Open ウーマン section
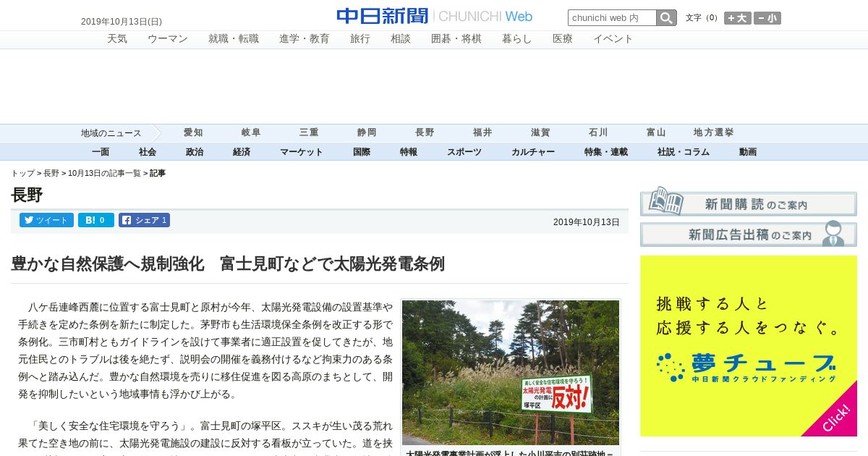Screen dimensions: 868x456 pyautogui.click(x=168, y=39)
